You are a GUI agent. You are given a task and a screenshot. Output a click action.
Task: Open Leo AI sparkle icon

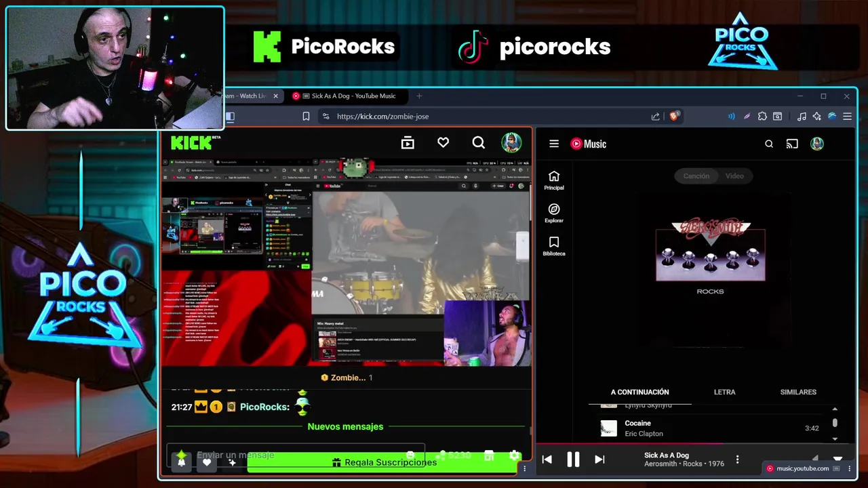point(816,117)
